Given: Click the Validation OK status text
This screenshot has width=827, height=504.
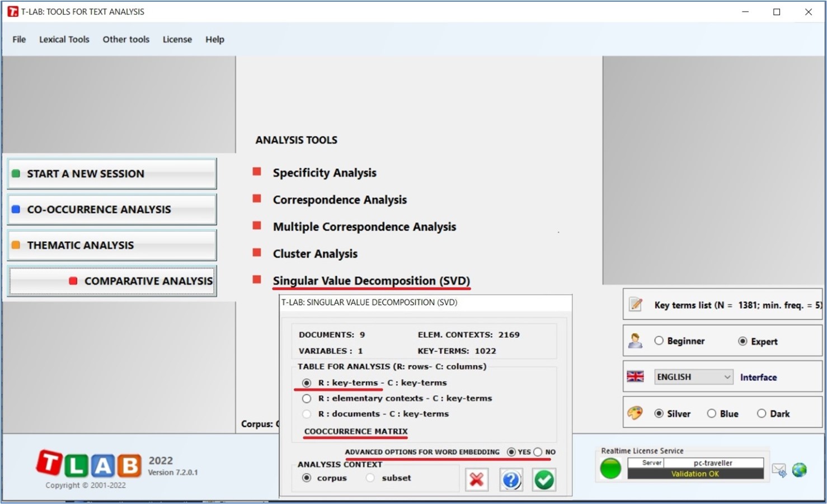Looking at the screenshot, I should click(x=695, y=474).
